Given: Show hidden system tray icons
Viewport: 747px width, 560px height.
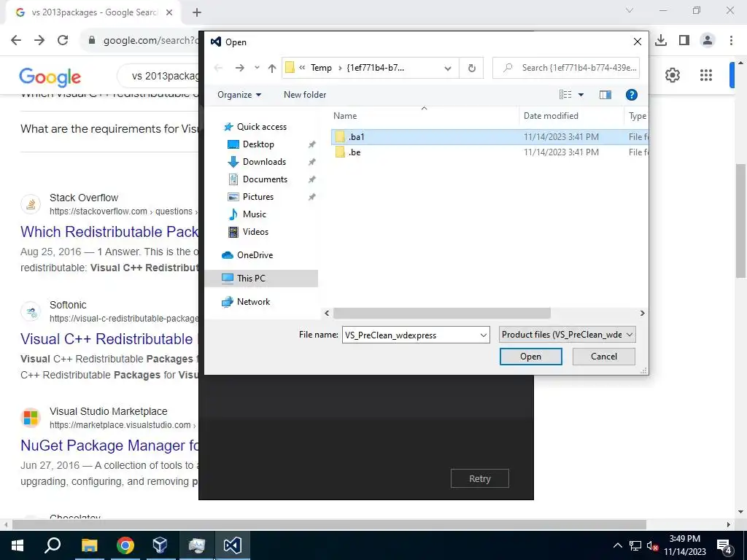Looking at the screenshot, I should (x=617, y=545).
